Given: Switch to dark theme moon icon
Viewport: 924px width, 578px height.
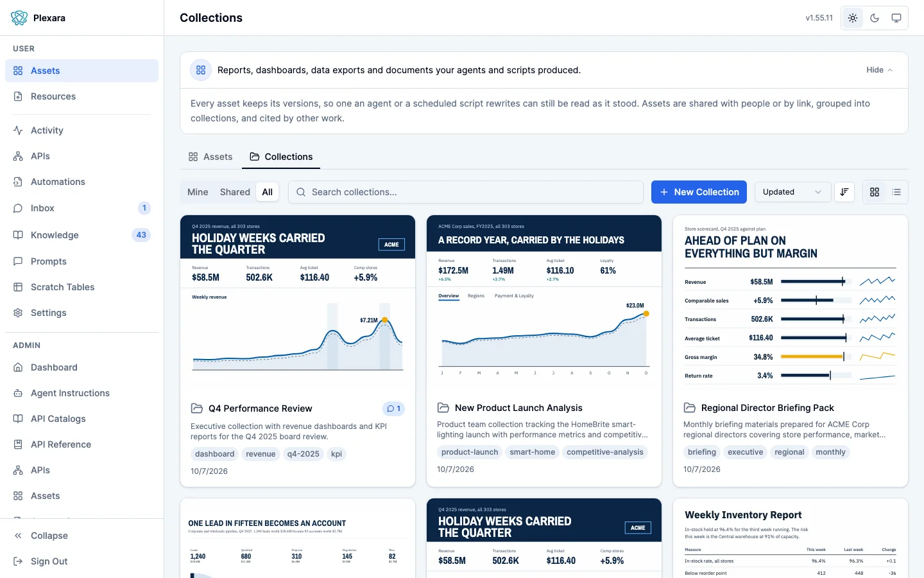Looking at the screenshot, I should (875, 18).
